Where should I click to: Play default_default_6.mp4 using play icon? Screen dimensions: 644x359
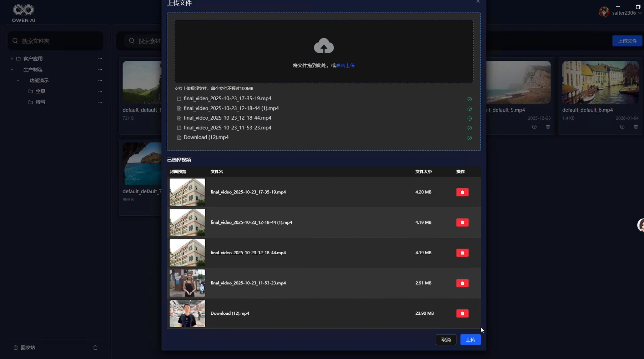coord(622,127)
